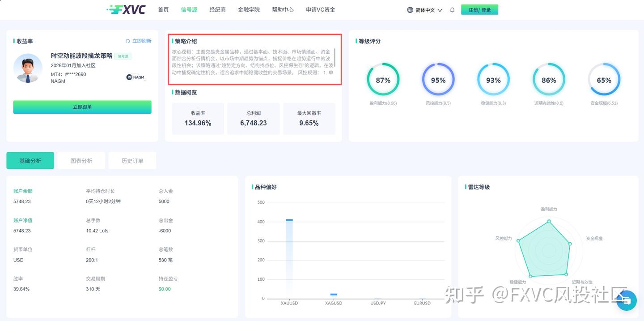Open the floating customer service chat icon
The height and width of the screenshot is (321, 644).
click(x=626, y=300)
